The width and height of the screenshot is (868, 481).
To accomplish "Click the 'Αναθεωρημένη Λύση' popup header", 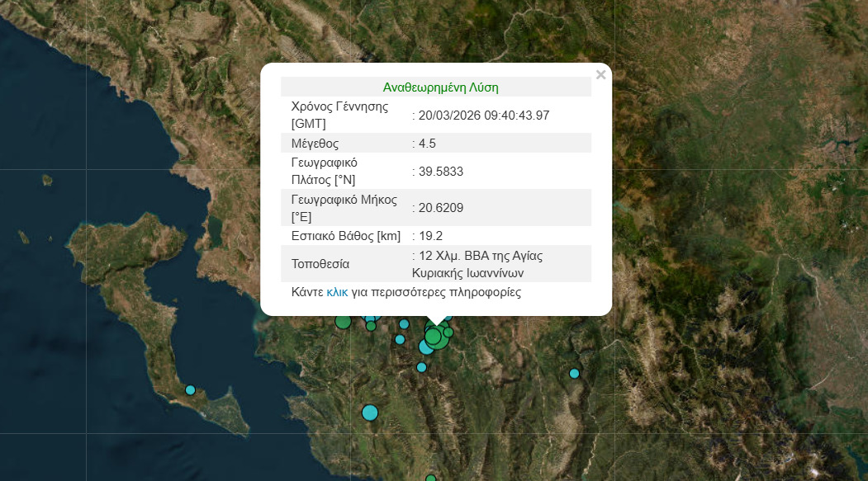I will click(x=440, y=87).
